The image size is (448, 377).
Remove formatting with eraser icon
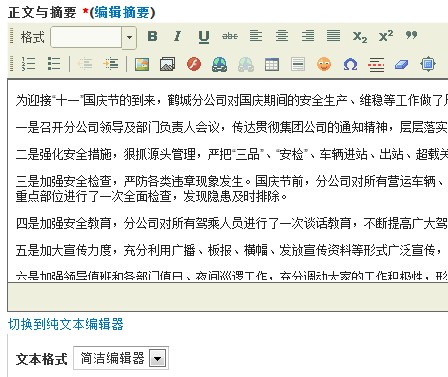pyautogui.click(x=402, y=64)
